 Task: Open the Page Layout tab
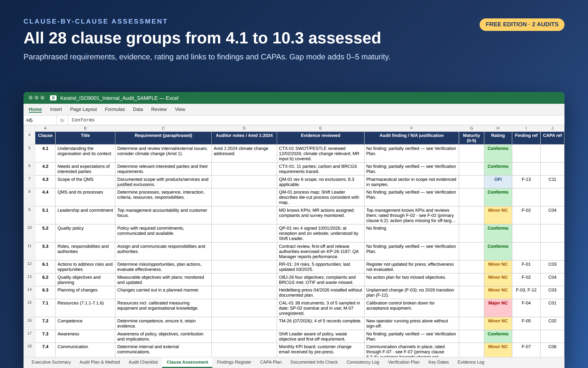(x=83, y=109)
